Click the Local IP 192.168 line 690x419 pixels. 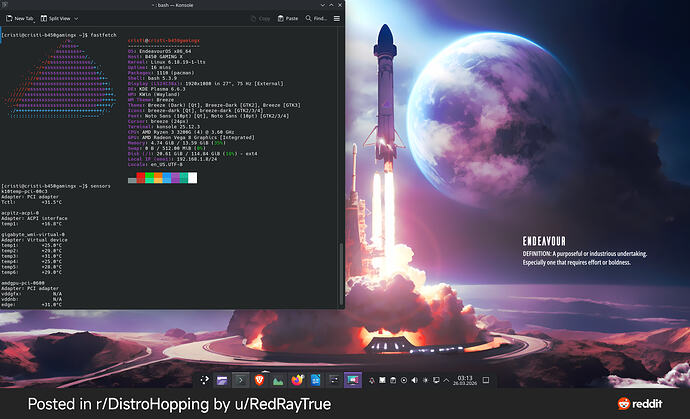(172, 159)
